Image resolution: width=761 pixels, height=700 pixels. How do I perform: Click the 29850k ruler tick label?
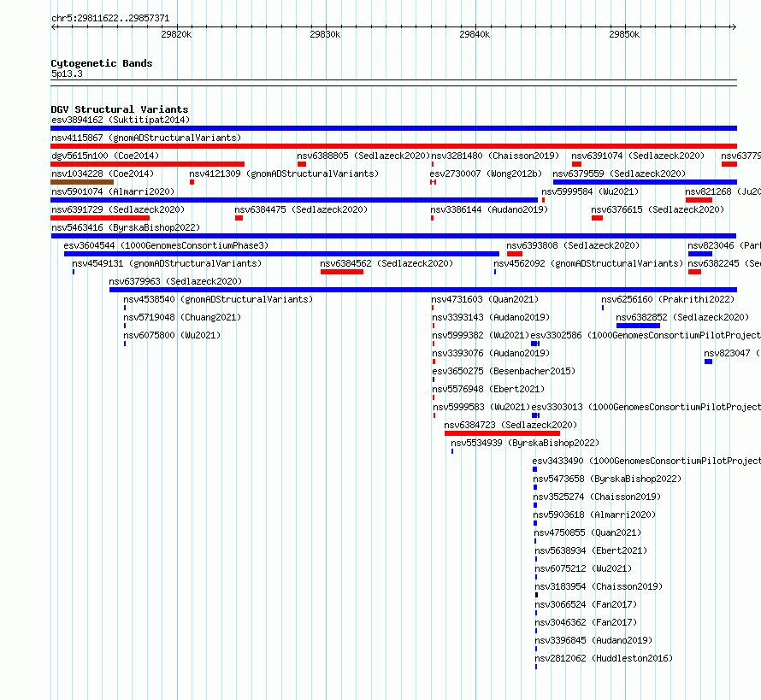[x=625, y=34]
